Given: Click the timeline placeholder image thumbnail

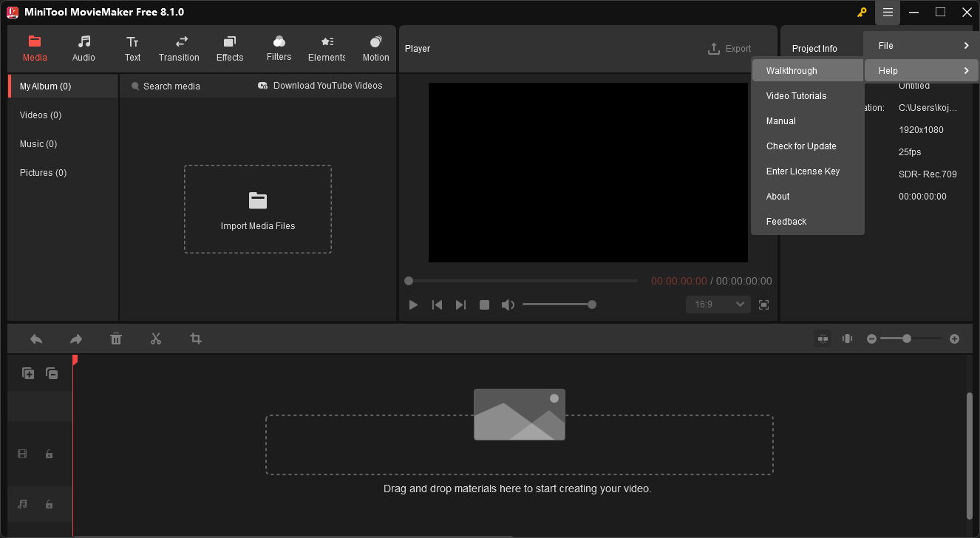Looking at the screenshot, I should 520,415.
